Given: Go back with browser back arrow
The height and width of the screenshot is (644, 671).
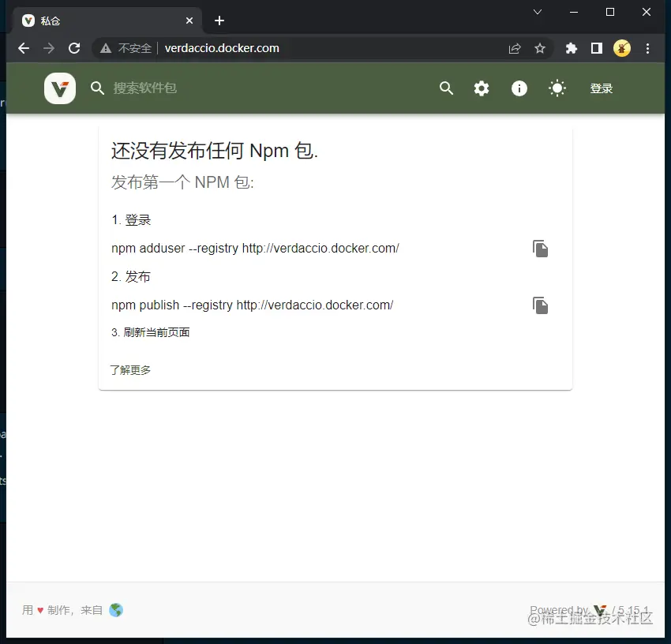Looking at the screenshot, I should click(24, 48).
